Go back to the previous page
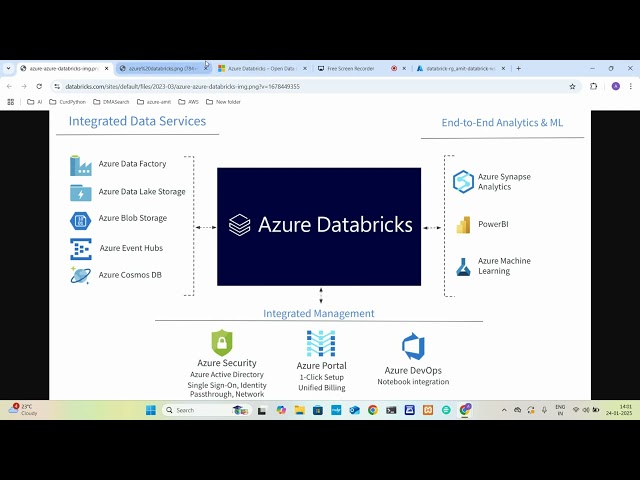 9,87
